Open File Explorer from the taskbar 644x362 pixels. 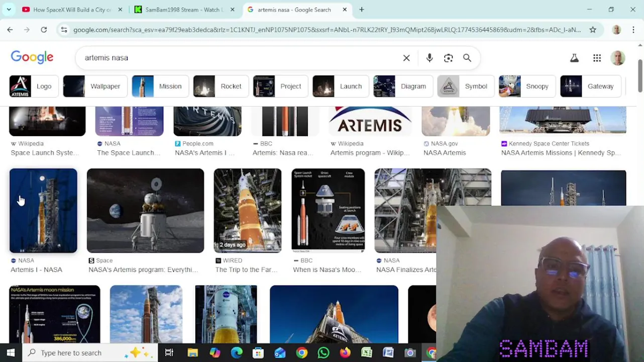(192, 353)
